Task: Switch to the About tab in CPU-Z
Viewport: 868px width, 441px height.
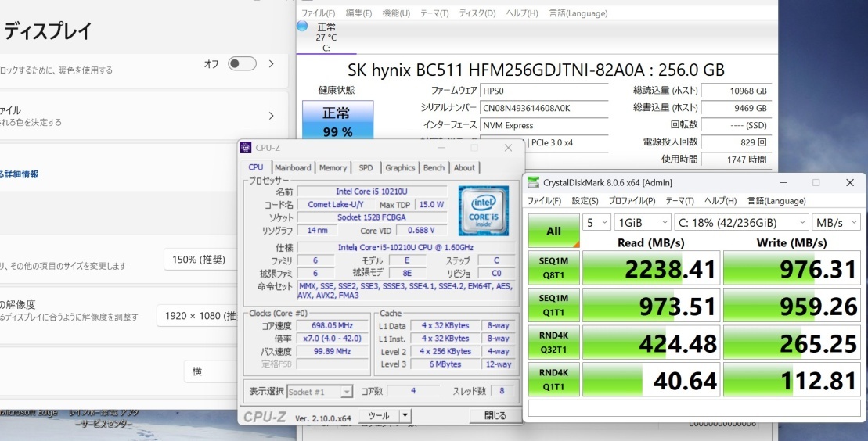Action: pos(464,167)
